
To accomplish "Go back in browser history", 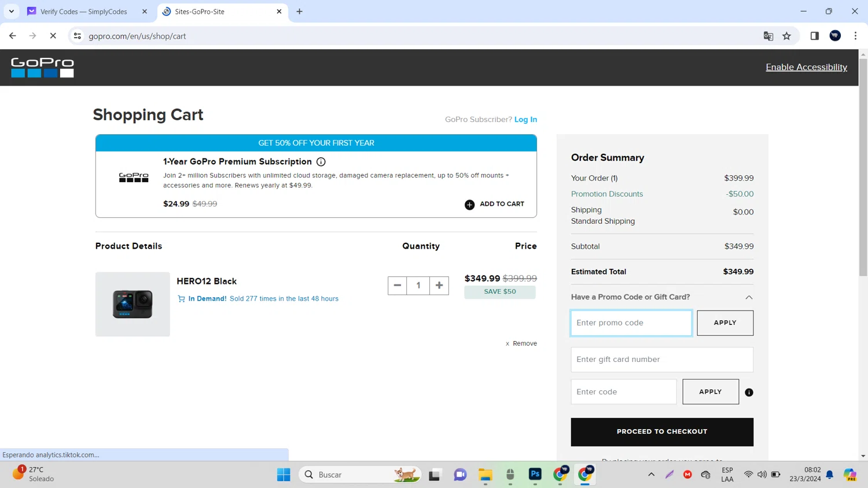I will pos(13,36).
